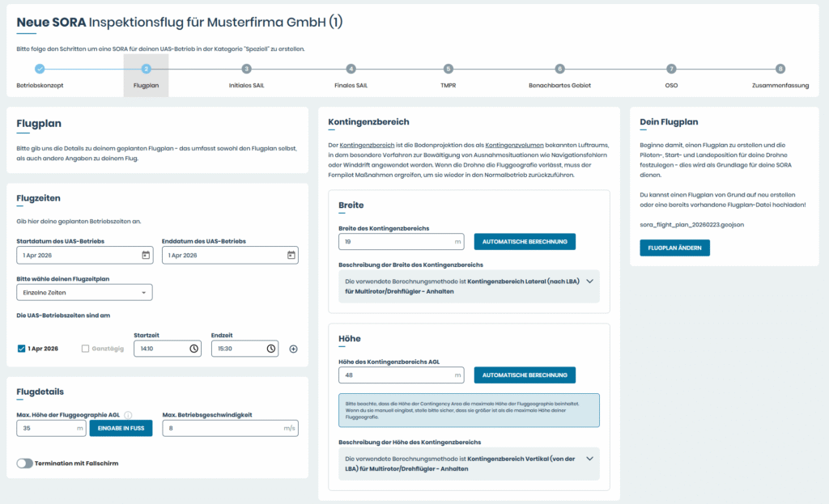Toggle Termination mit Fallschirm switch
Viewport: 829px width, 504px height.
25,464
